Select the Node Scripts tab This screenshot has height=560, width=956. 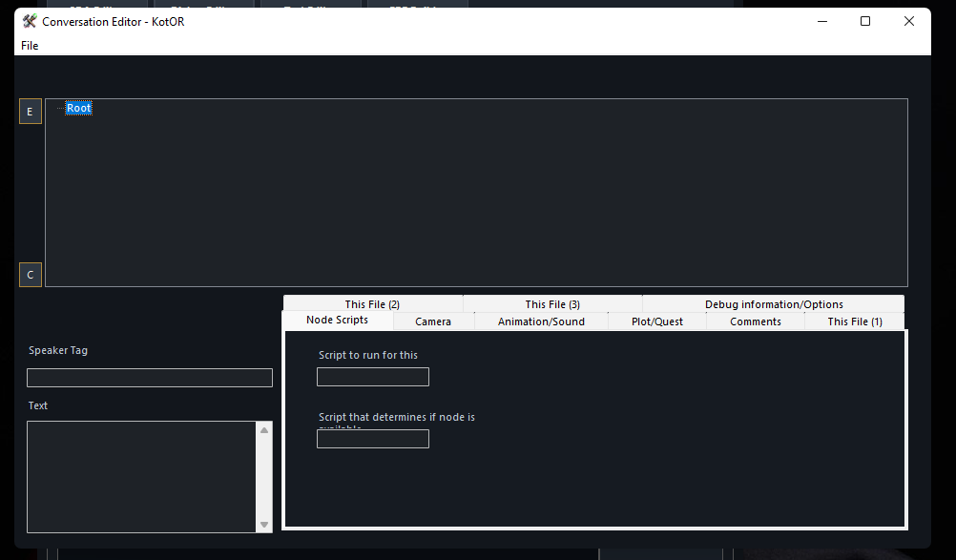337,321
